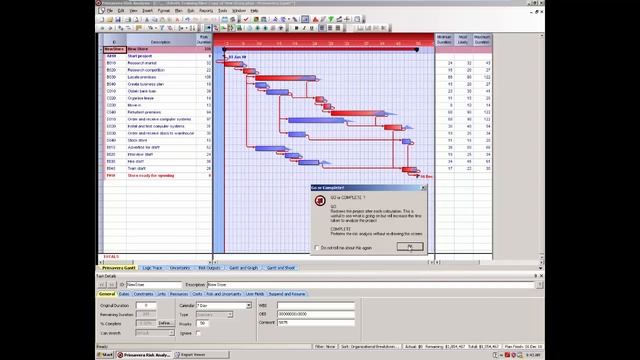The width and height of the screenshot is (640, 360).
Task: Switch to the Gantt and Graph tab
Action: (243, 268)
